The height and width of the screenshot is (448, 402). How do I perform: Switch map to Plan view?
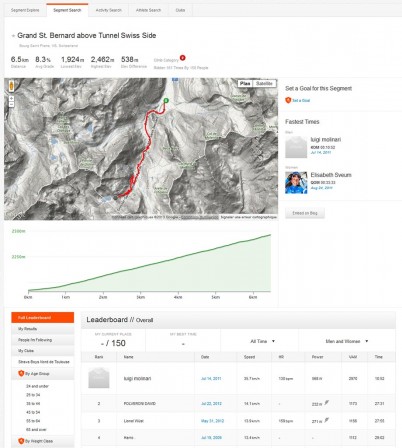(245, 83)
